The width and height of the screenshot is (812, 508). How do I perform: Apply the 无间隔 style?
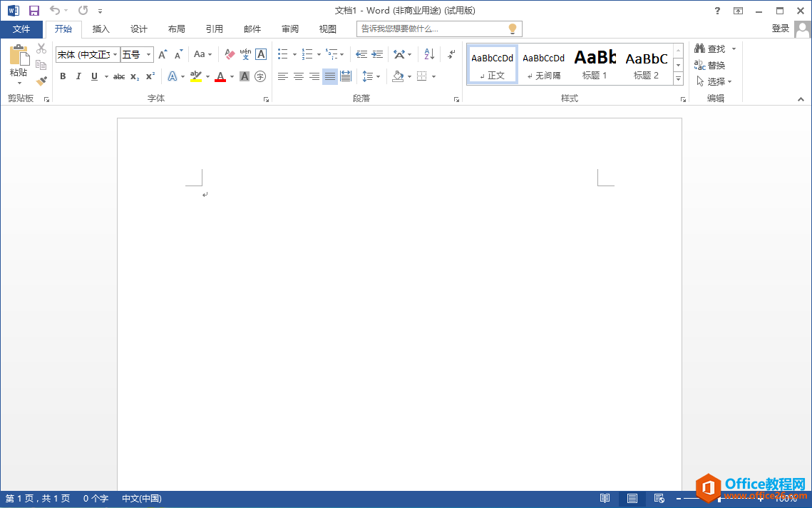(x=543, y=64)
